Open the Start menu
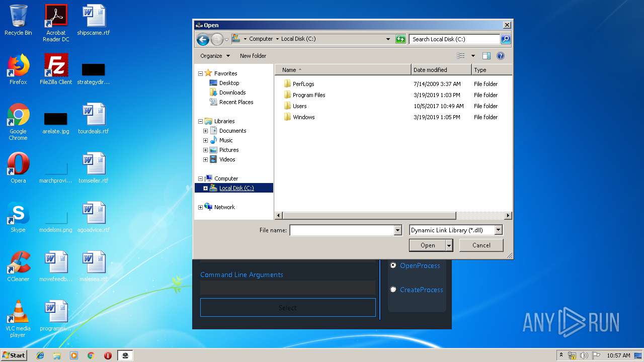Screen dimensions: 644x362 point(14,355)
